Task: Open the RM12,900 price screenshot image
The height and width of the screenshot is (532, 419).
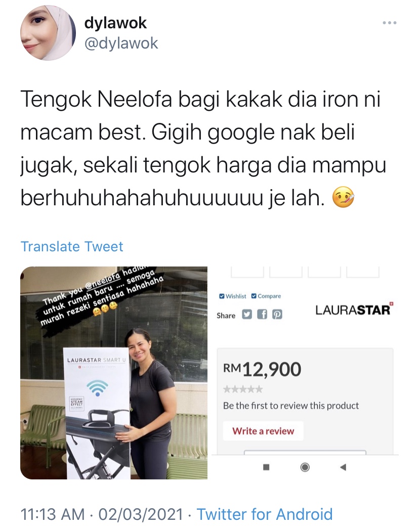Action: click(x=305, y=373)
